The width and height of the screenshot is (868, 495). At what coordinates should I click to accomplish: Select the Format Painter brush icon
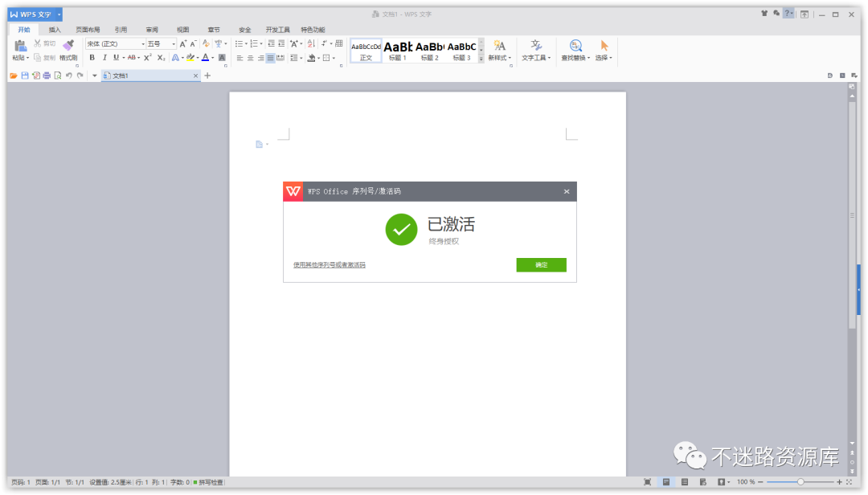point(68,46)
